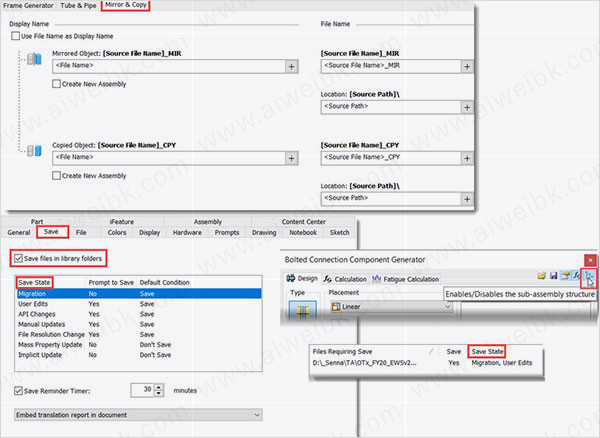Image resolution: width=600 pixels, height=438 pixels.
Task: Open the Calculation tab
Action: coord(345,279)
